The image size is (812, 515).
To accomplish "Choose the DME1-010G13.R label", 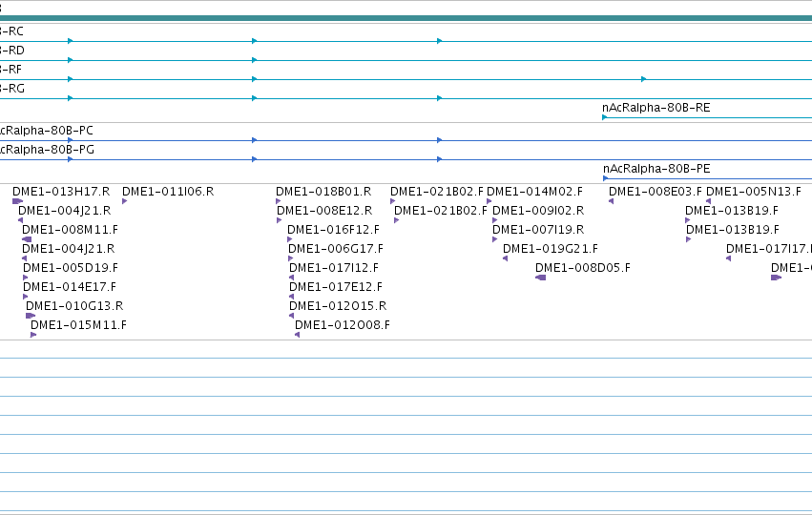I will tap(74, 306).
